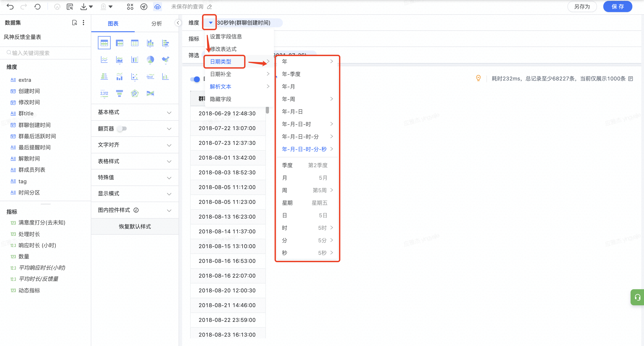This screenshot has width=644, height=346.
Task: Toggle the pager switch on
Action: point(122,129)
